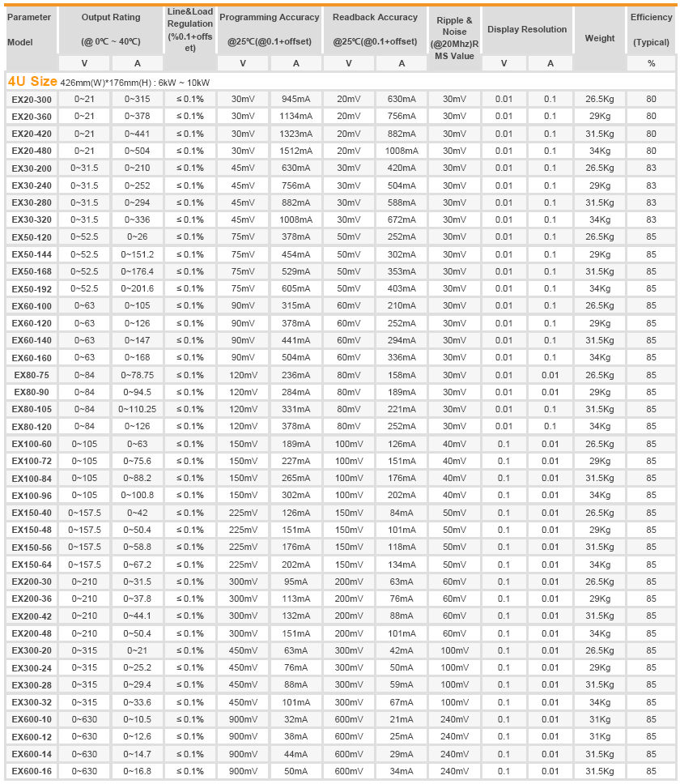Viewport: 680px width, 784px height.
Task: Select the Programming Accuracy header
Action: [270, 29]
